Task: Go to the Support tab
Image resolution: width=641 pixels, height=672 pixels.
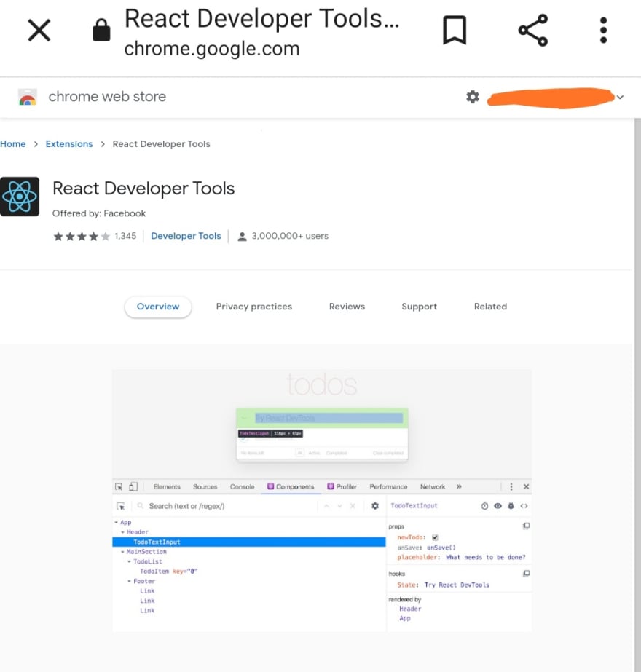Action: click(419, 307)
